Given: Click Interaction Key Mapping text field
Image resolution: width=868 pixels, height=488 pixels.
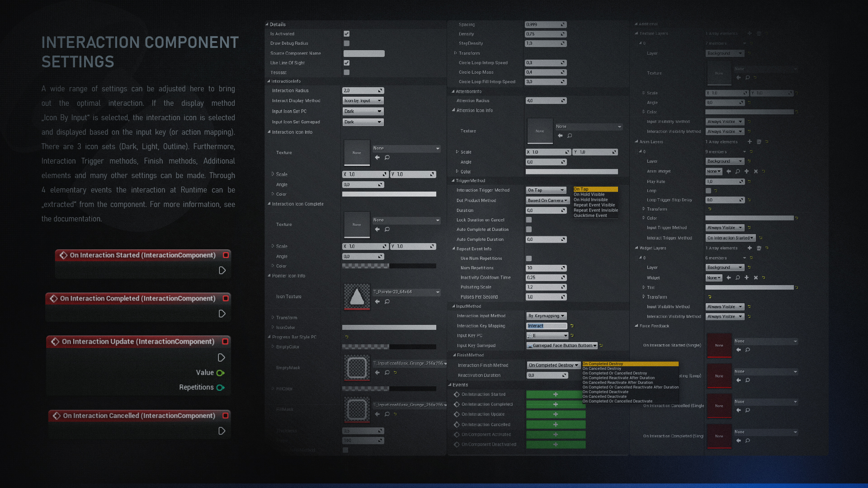Looking at the screenshot, I should click(x=546, y=326).
